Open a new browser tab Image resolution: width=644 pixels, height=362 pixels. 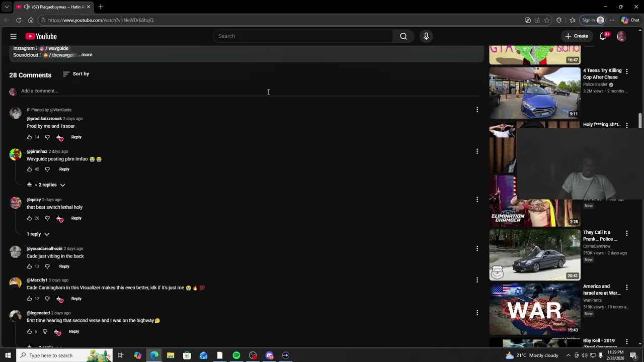[x=101, y=7]
